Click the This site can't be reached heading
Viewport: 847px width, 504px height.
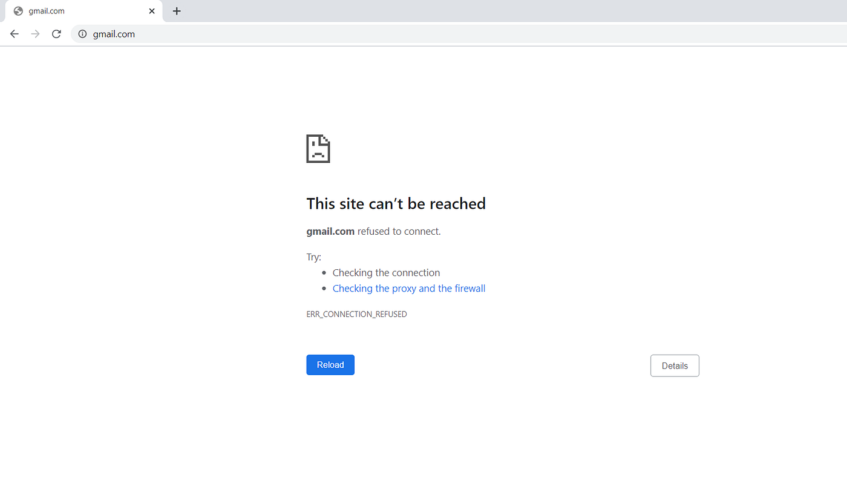396,203
